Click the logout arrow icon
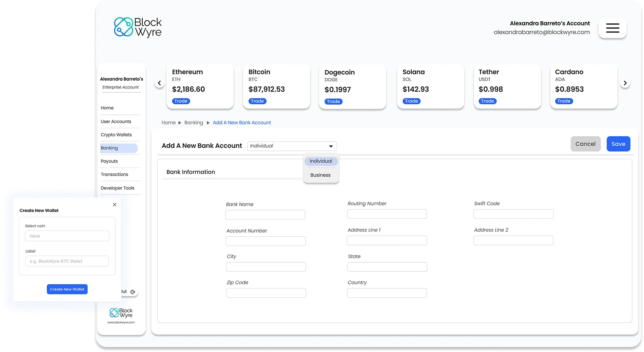 tap(133, 292)
